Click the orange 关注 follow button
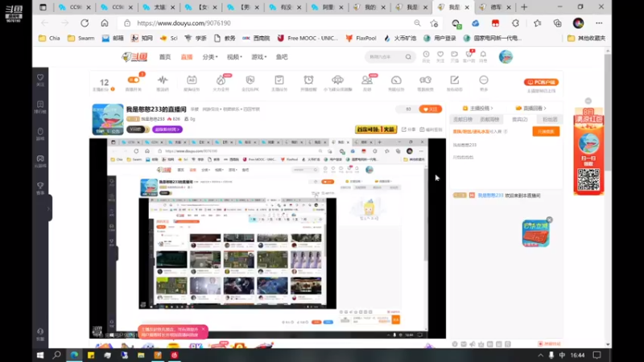644x362 pixels. (430, 109)
